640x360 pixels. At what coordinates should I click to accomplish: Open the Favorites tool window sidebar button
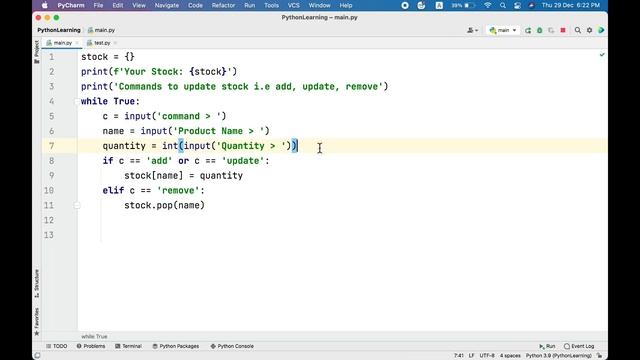tap(37, 322)
